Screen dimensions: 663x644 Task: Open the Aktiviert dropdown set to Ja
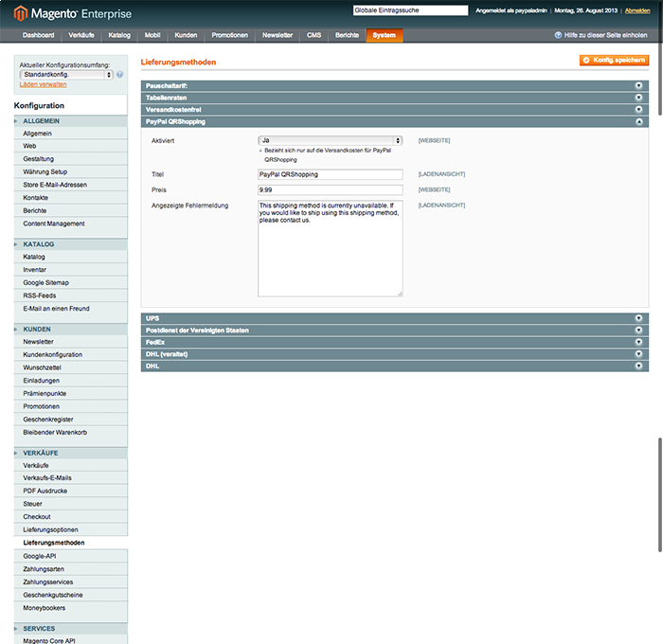pos(331,140)
